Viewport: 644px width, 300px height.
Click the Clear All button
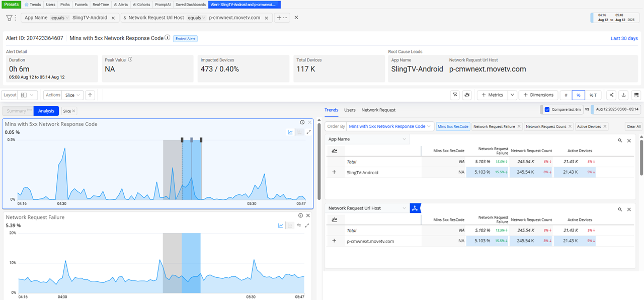(633, 127)
